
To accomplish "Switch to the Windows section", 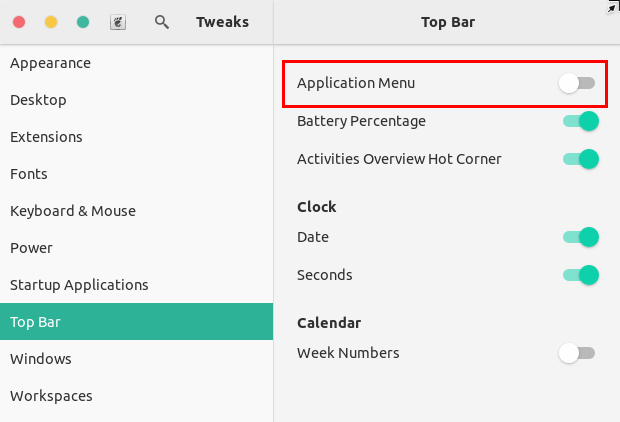I will [x=41, y=359].
